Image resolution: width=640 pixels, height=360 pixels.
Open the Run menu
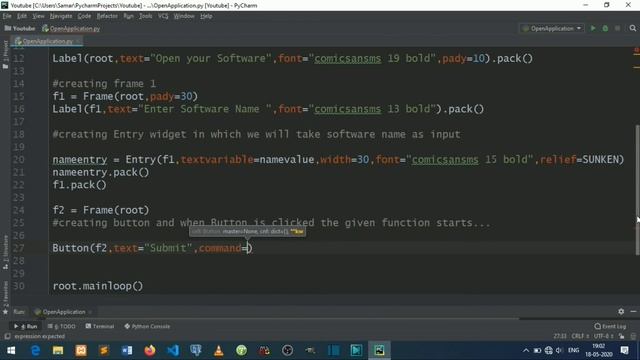128,16
